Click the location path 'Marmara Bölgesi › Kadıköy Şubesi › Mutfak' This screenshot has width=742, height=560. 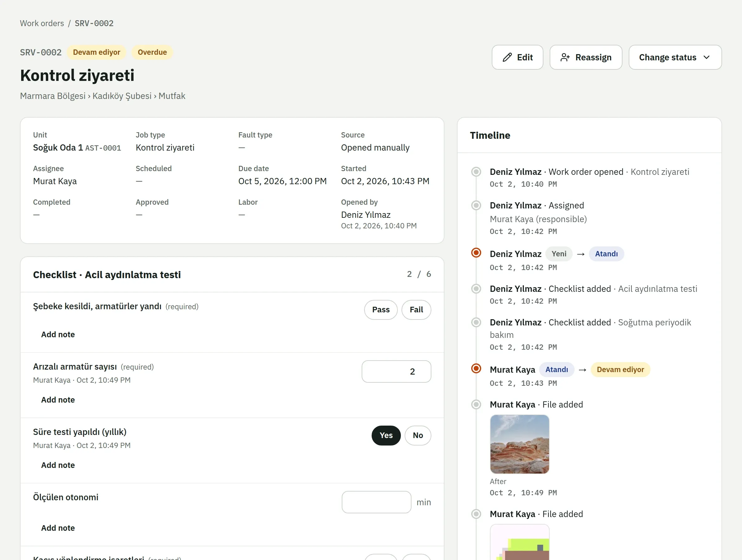pyautogui.click(x=103, y=96)
